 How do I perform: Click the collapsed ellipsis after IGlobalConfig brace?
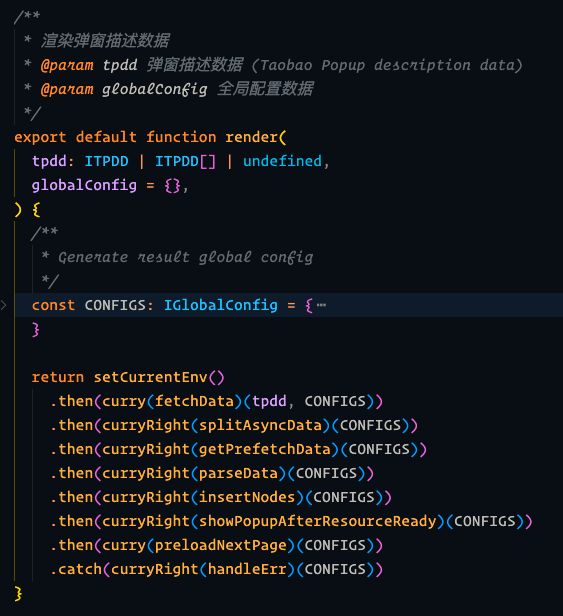[321, 305]
